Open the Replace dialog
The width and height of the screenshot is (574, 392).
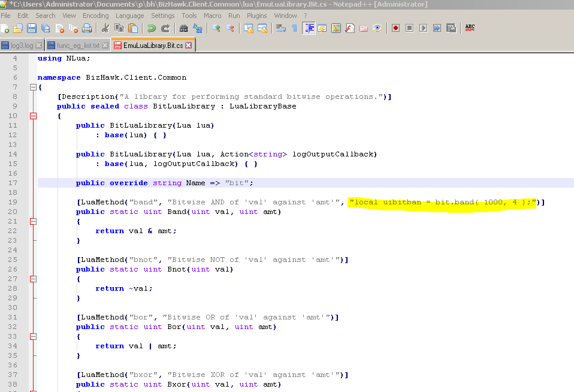pyautogui.click(x=197, y=28)
